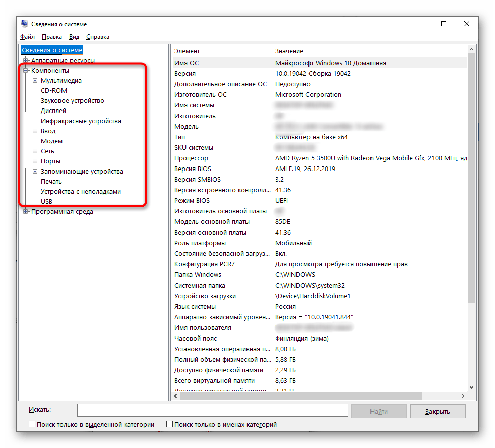Enable search only in category names checkbox

(170, 425)
